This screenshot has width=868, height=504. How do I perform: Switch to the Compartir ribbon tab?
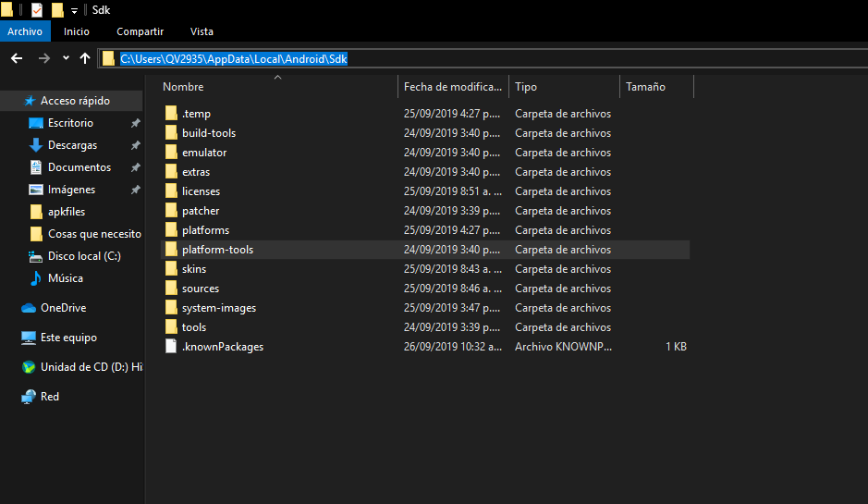[x=140, y=31]
